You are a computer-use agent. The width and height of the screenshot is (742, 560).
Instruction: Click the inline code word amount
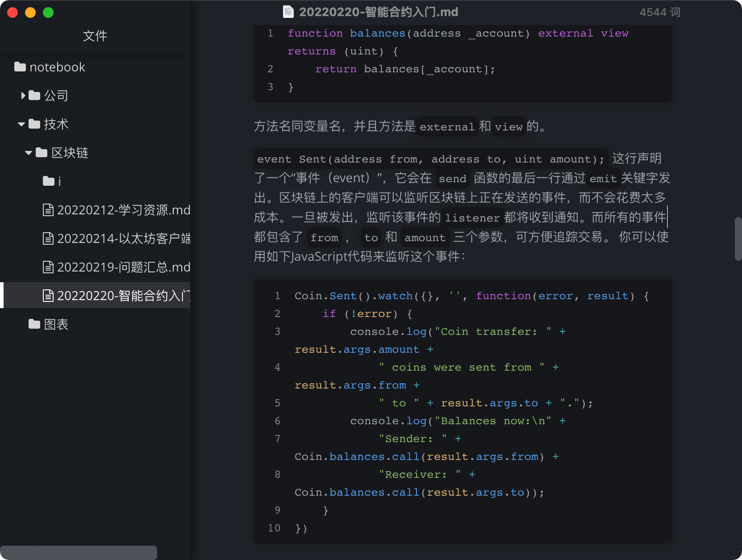pyautogui.click(x=425, y=237)
